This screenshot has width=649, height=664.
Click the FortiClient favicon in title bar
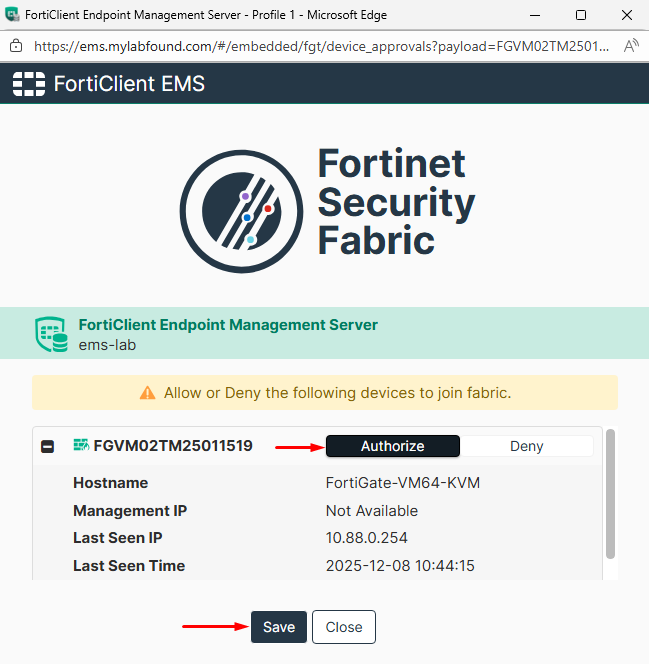12,14
